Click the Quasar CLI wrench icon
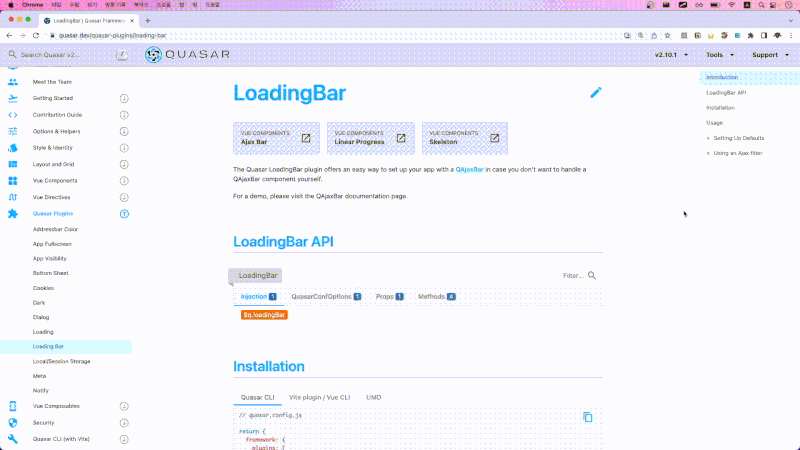The image size is (800, 450). pyautogui.click(x=13, y=439)
